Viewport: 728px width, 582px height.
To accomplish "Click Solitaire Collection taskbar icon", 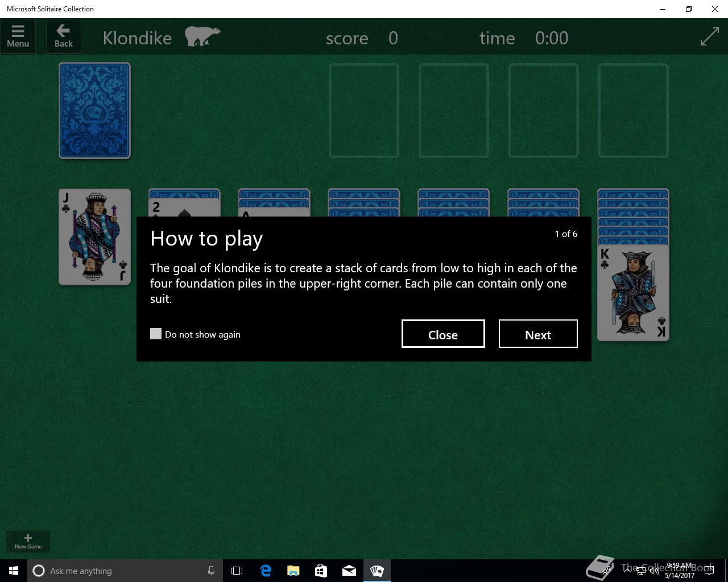I will (377, 571).
